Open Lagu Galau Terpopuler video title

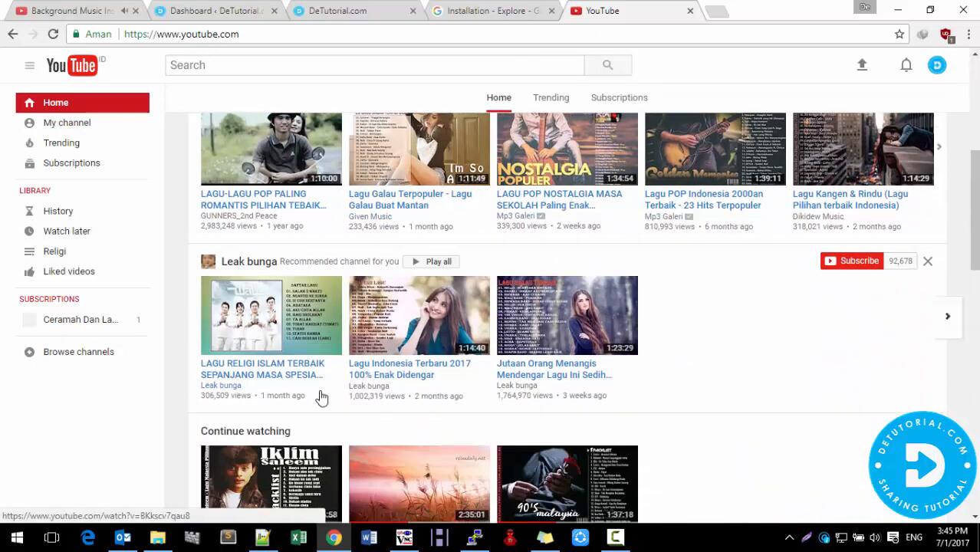pyautogui.click(x=410, y=199)
